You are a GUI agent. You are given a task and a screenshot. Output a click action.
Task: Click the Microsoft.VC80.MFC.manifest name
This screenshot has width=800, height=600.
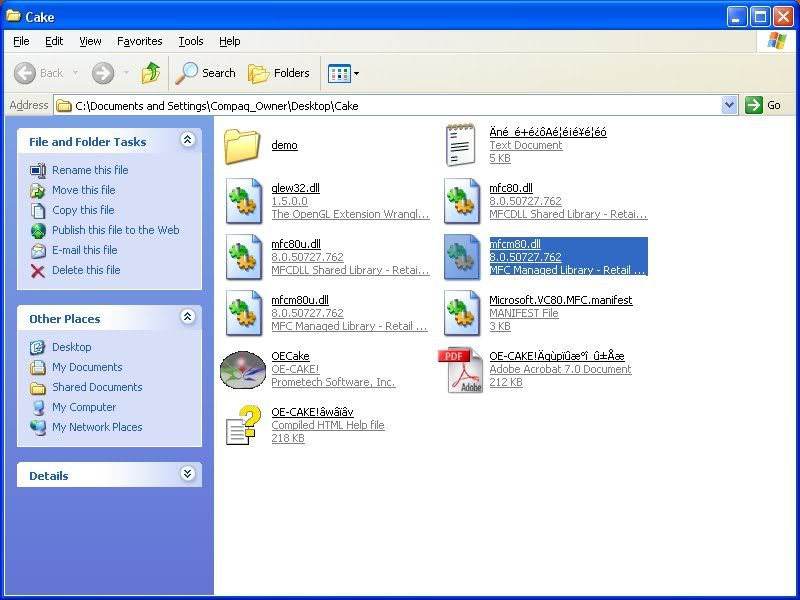561,300
